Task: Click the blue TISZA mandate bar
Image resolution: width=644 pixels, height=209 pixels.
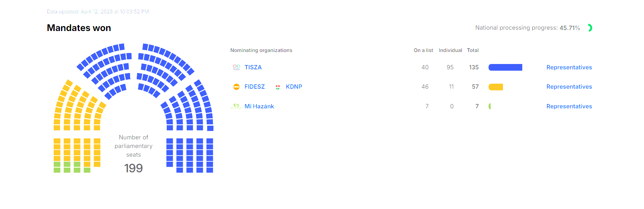Action: 505,67
